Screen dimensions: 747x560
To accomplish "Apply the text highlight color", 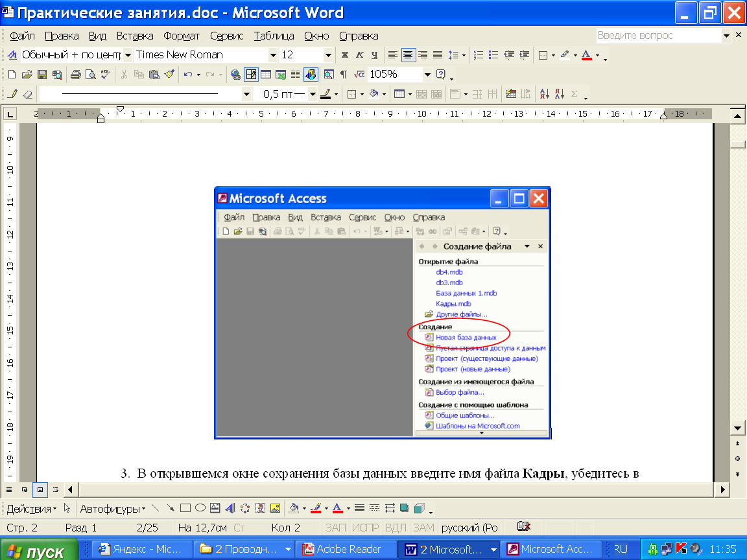I will [x=565, y=55].
